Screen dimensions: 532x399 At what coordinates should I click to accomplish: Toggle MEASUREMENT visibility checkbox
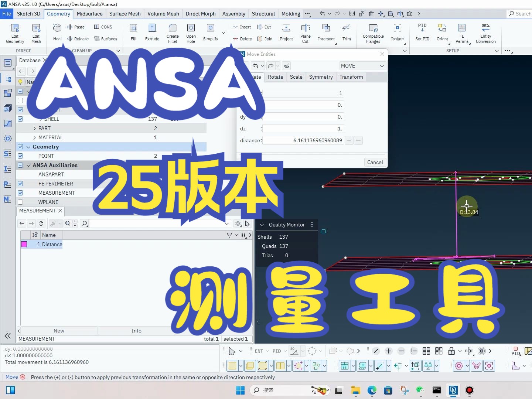click(20, 193)
